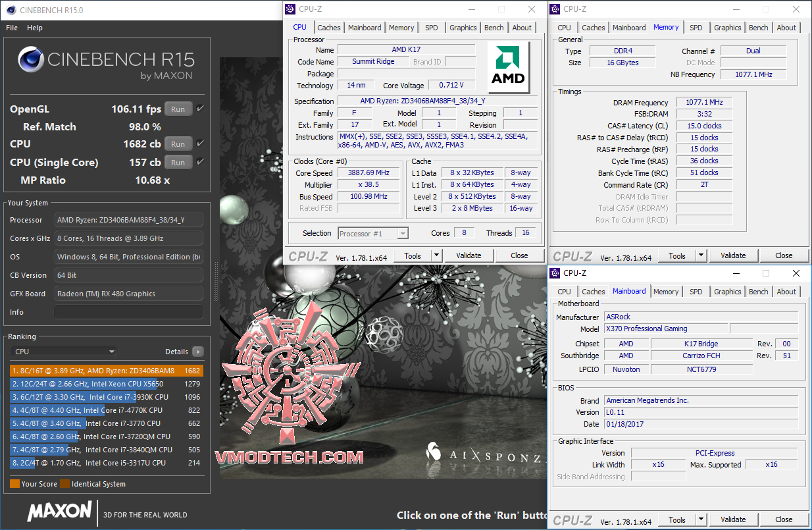
Task: Click the Multiplier value x 38.5
Action: click(x=368, y=184)
